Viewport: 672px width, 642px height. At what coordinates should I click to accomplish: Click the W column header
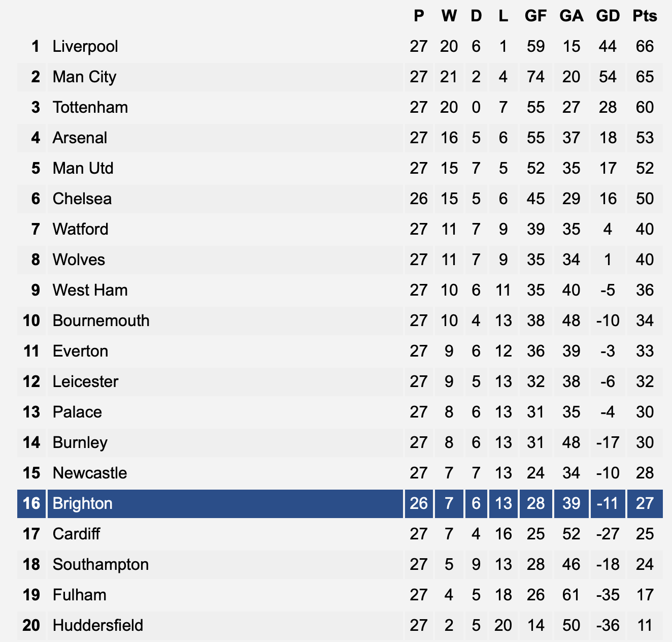[x=449, y=16]
